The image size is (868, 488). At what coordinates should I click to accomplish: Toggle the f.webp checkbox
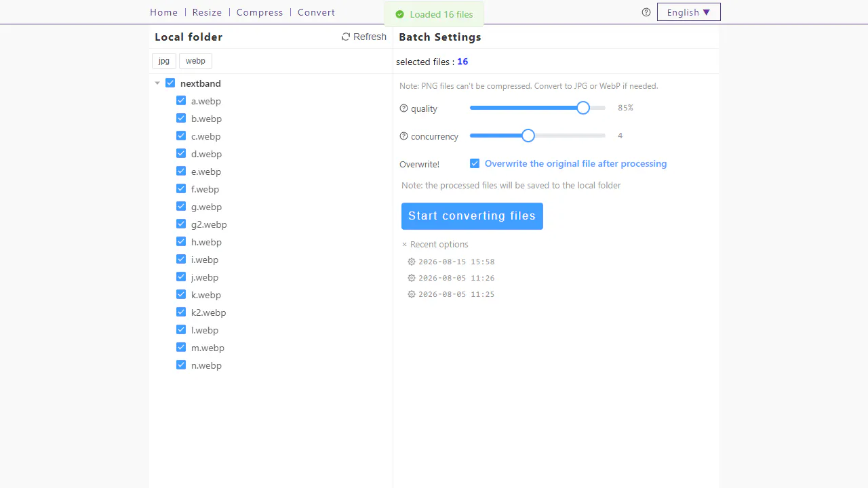(x=181, y=188)
